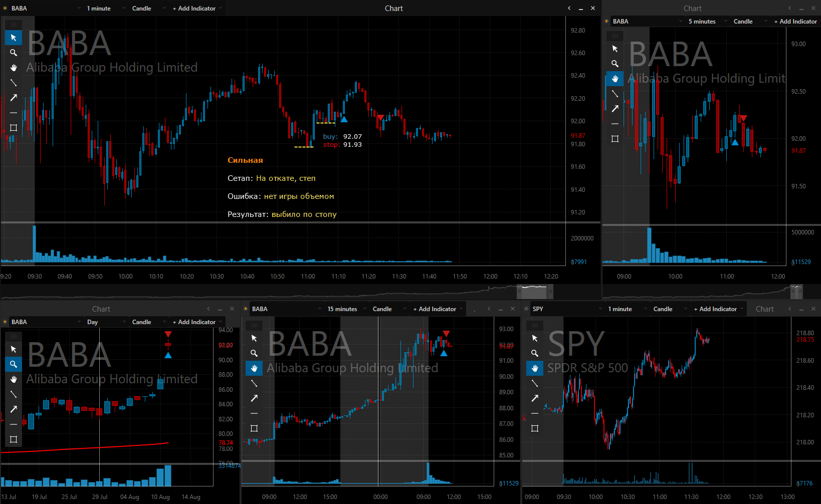Screen dimensions: 821x504
Task: Toggle symbol link dot in BABA 15 minutes window
Action: pos(246,309)
